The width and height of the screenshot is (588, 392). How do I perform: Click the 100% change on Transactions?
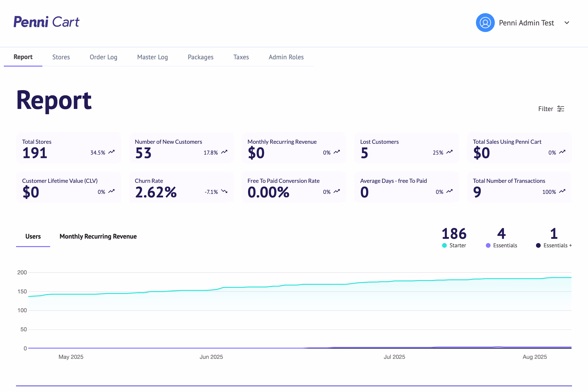[x=549, y=192]
